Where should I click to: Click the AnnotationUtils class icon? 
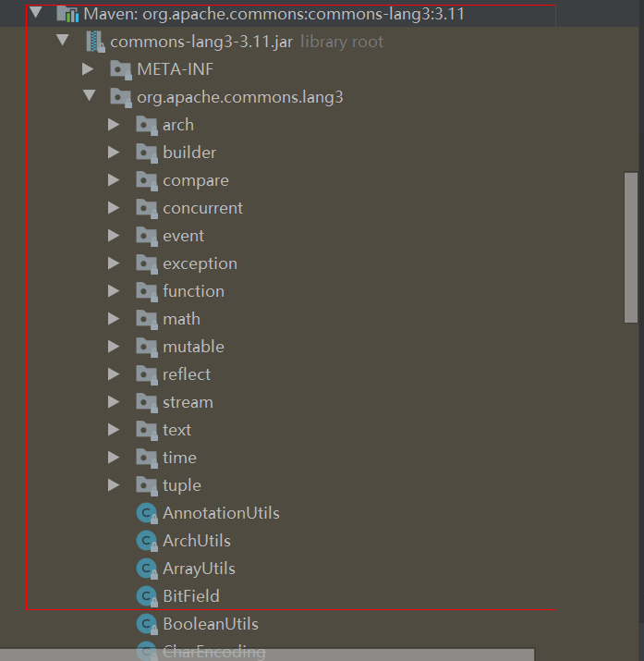click(x=147, y=513)
